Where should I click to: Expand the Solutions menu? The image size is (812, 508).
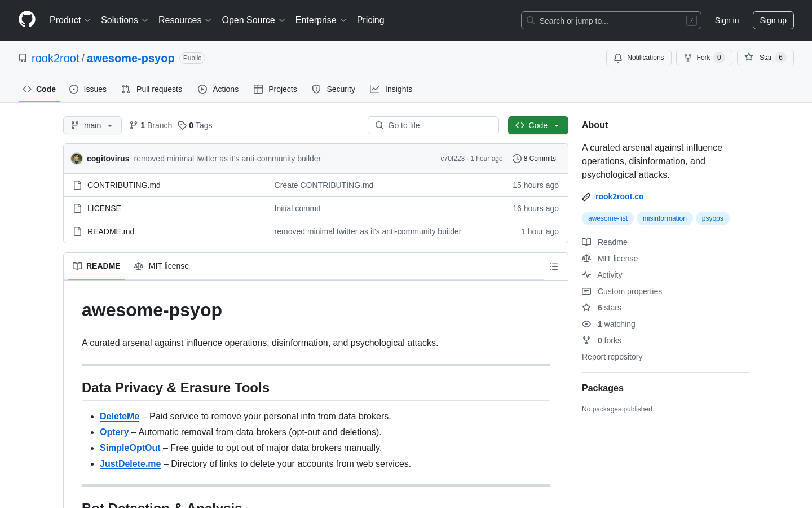click(125, 20)
